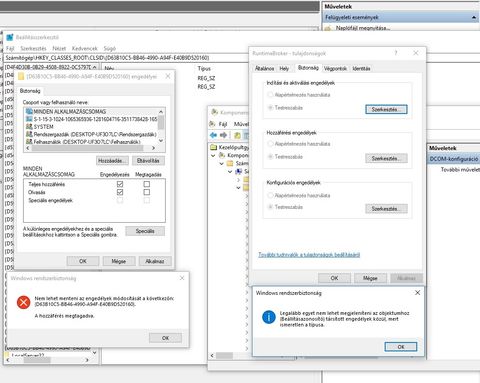Select Alapértelmezés használata under Indítási és aktiválási engedélyek

270,95
